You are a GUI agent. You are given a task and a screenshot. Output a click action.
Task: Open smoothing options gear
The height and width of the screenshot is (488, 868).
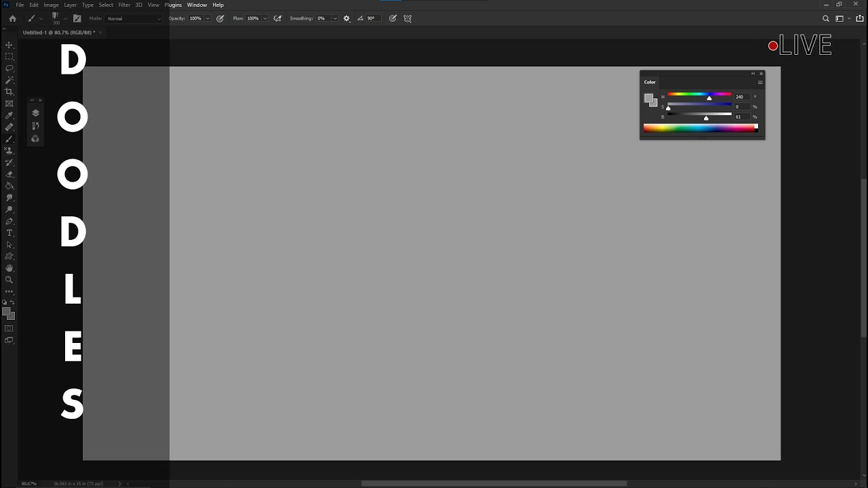347,18
